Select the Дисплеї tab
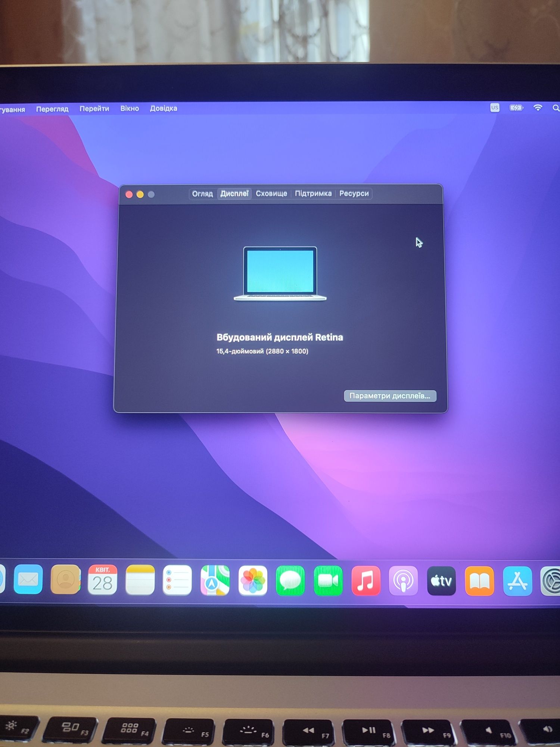560x747 pixels. pos(234,194)
